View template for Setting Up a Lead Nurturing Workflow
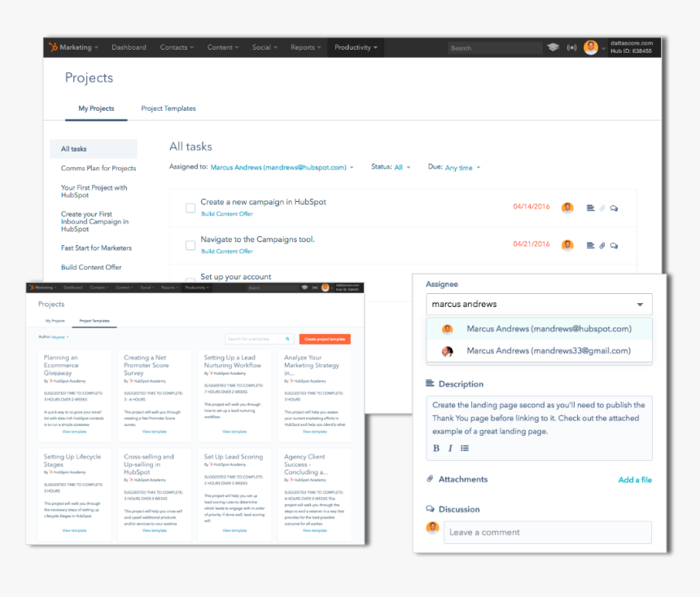This screenshot has width=700, height=597. 234,432
